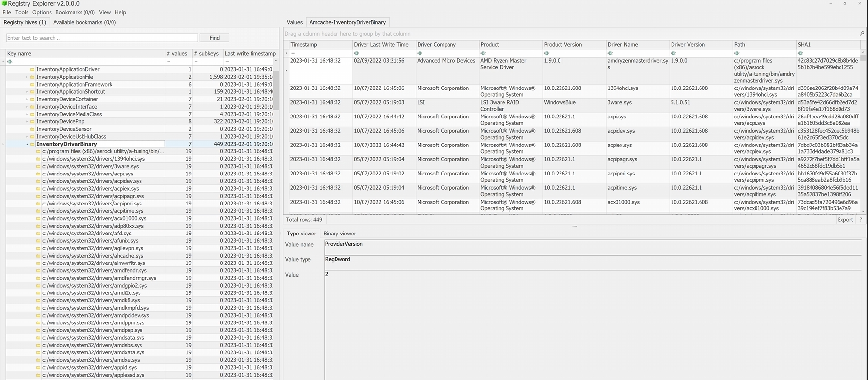
Task: Expand the InventoryDeviceContainer tree node
Action: (x=27, y=99)
